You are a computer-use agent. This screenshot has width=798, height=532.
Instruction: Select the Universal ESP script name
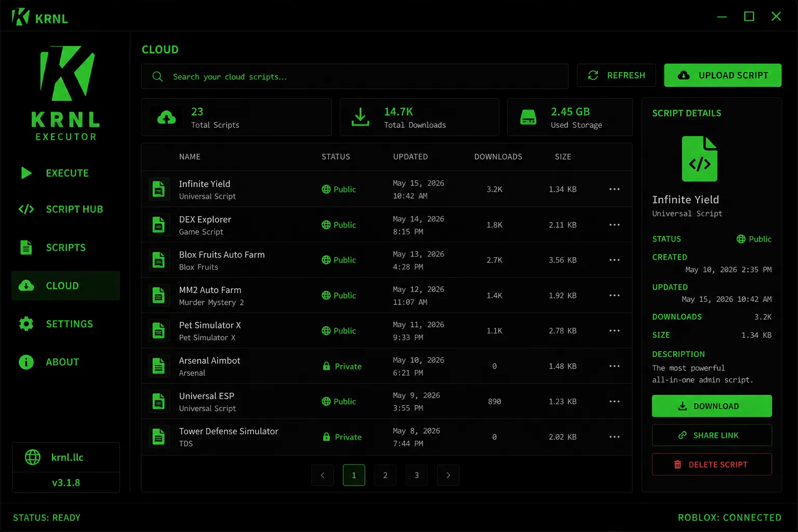click(206, 396)
